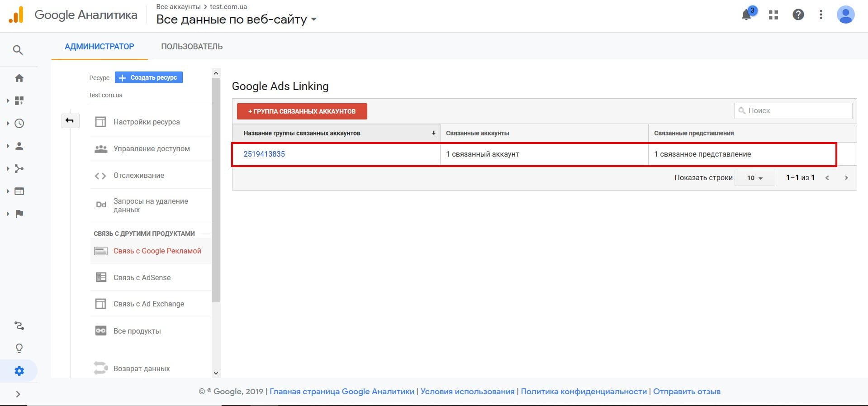Expand the Audience person reports section

(19, 146)
